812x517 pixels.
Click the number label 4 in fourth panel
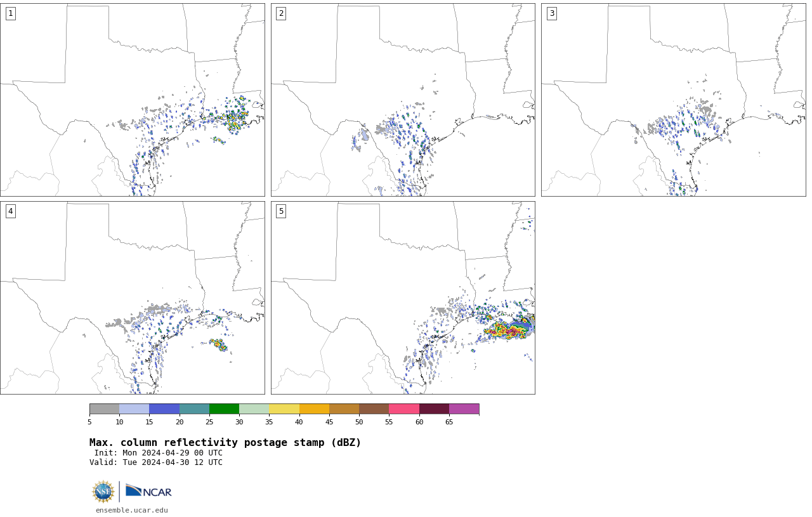tap(10, 211)
